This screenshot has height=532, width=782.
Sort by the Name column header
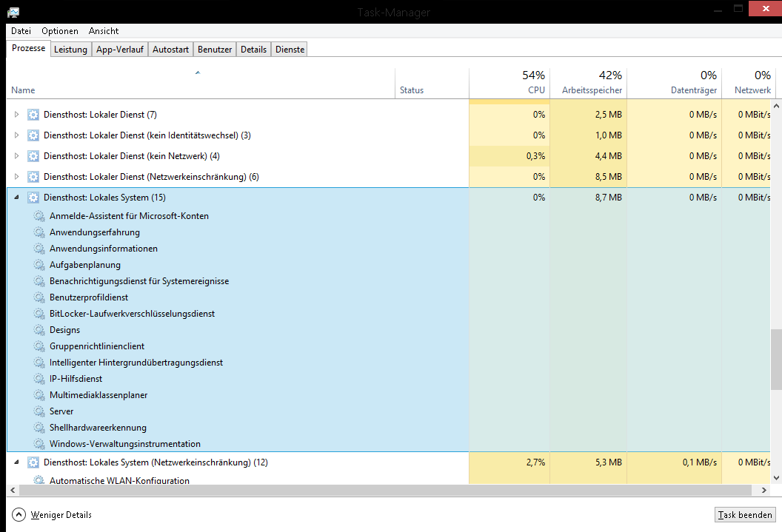(x=201, y=83)
